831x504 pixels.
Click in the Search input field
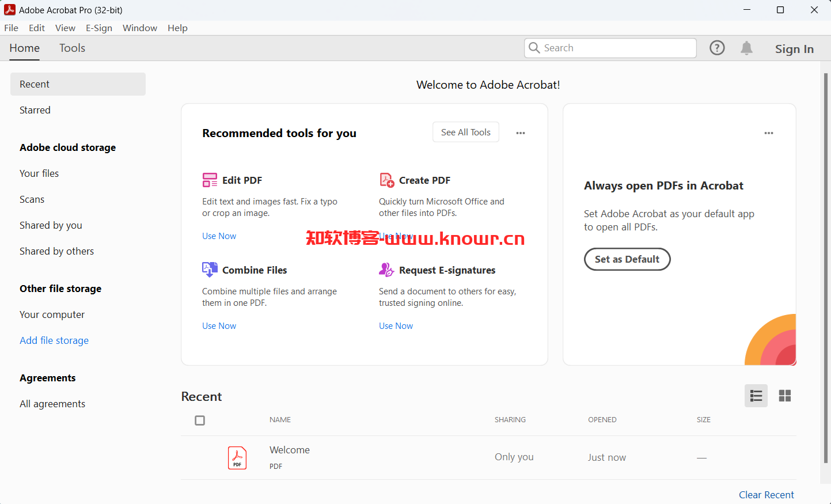click(x=610, y=48)
